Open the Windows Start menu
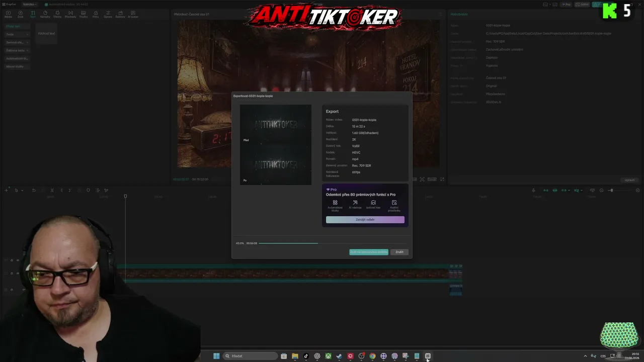644x362 pixels. tap(216, 356)
